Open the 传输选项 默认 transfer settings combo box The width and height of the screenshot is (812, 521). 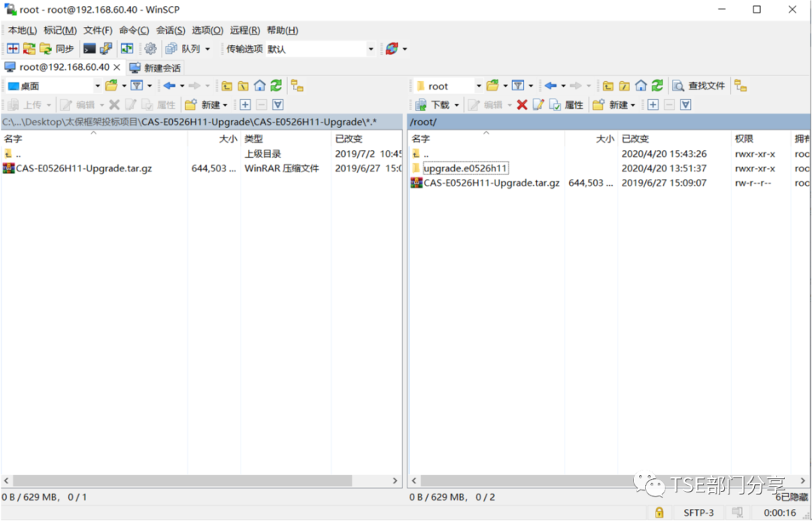click(320, 49)
